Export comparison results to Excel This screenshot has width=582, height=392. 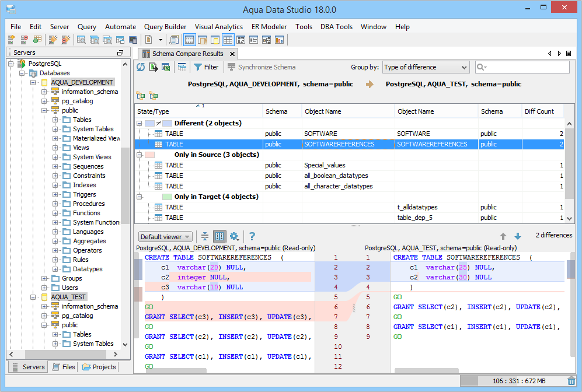[165, 66]
